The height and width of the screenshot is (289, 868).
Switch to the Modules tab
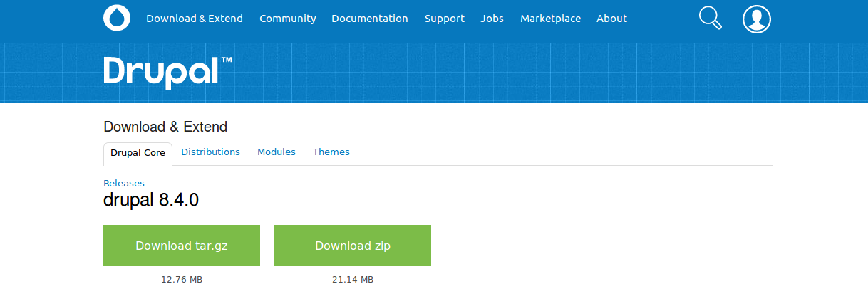click(277, 152)
